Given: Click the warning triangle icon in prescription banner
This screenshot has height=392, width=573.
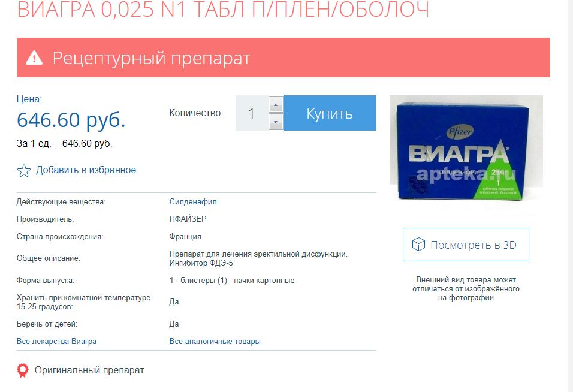Looking at the screenshot, I should [34, 58].
